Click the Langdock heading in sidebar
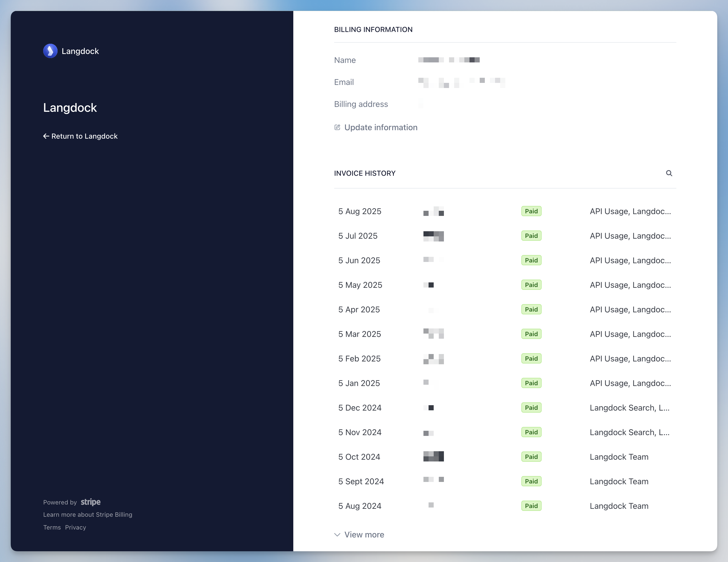Screen dimensions: 728x562 pos(70,108)
